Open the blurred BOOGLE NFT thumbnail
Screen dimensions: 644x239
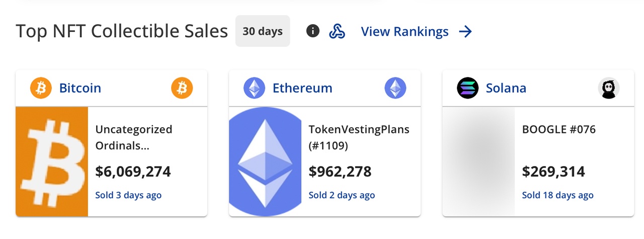(x=478, y=162)
